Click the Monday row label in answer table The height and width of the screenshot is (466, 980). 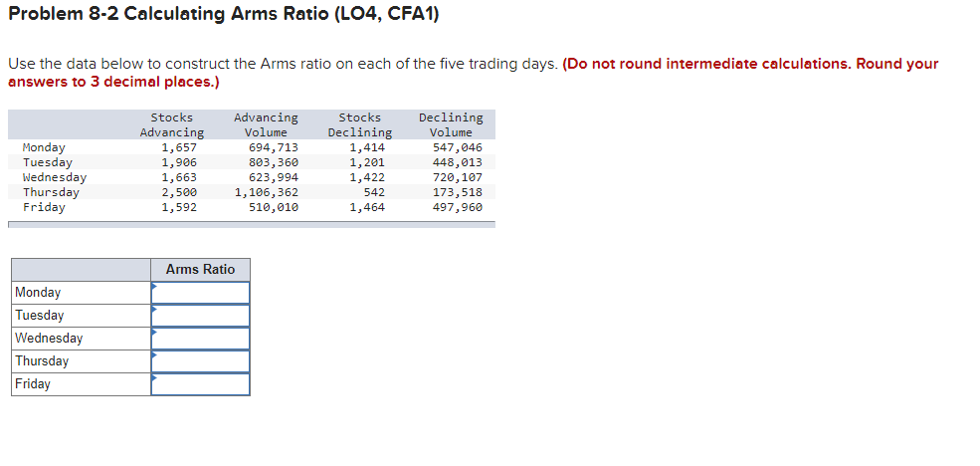[38, 293]
